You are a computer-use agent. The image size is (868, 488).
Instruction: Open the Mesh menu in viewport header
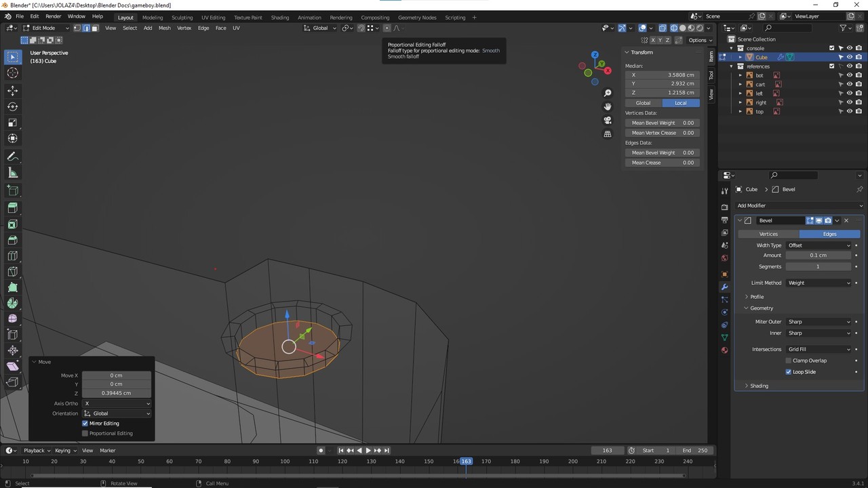[x=164, y=28]
